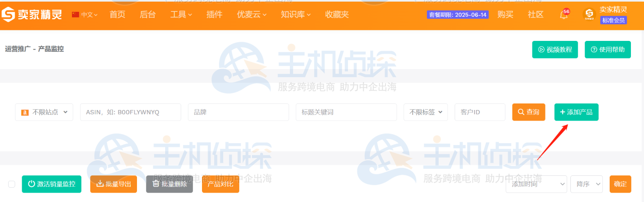Click the 卖家精灵 username text
The image size is (644, 202).
point(613,9)
